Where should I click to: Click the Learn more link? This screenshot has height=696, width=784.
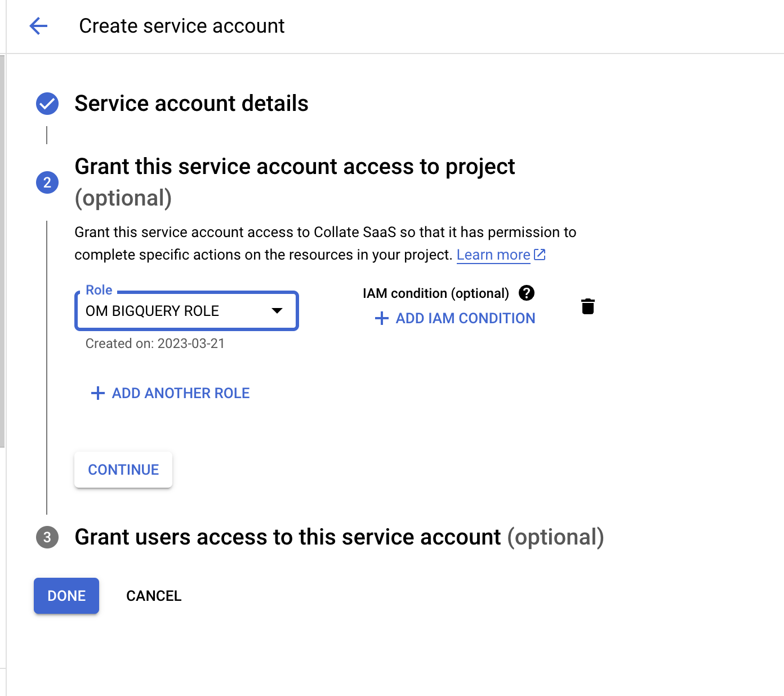(x=493, y=255)
